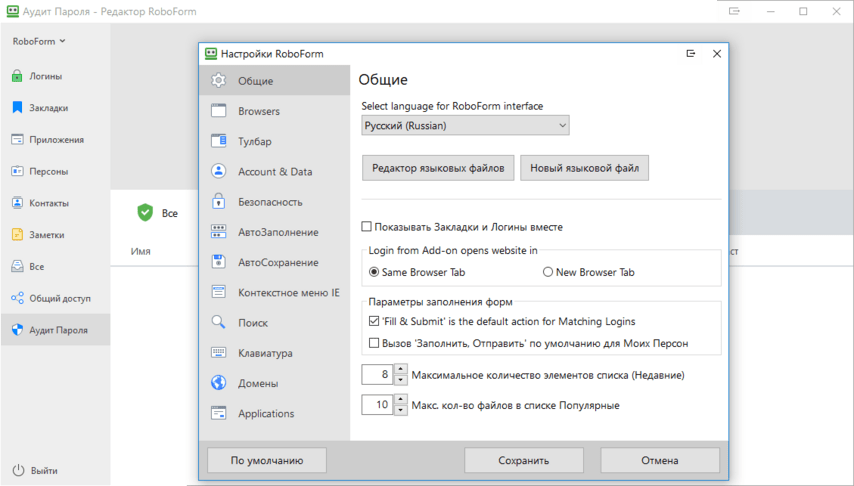Screen dimensions: 854x486
Task: Click the Выйти power icon
Action: click(19, 470)
